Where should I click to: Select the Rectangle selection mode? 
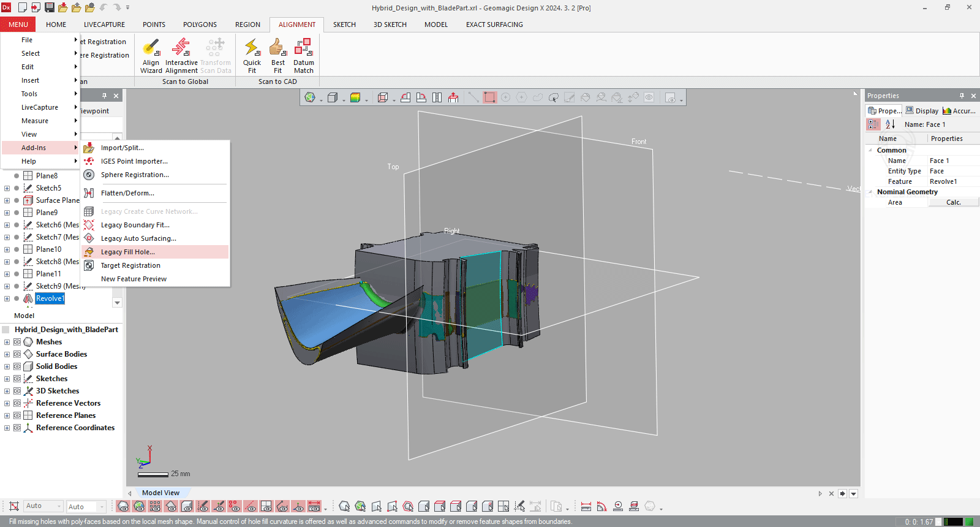pos(489,97)
